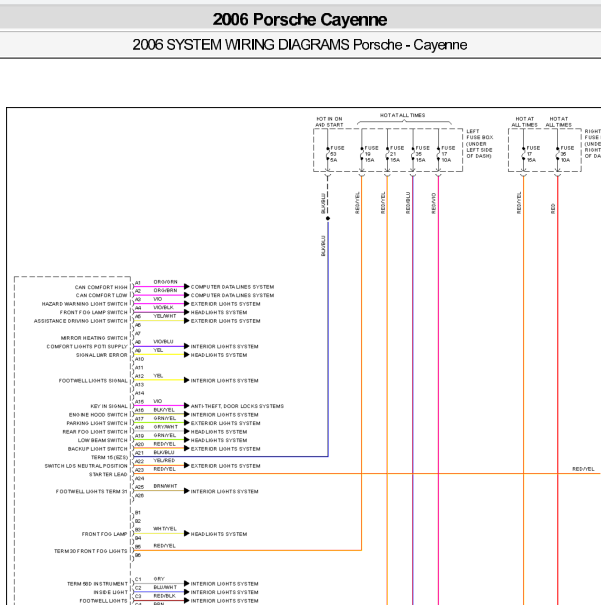
Task: Click the "INSIDE LIGHT" label
Action: click(x=110, y=593)
